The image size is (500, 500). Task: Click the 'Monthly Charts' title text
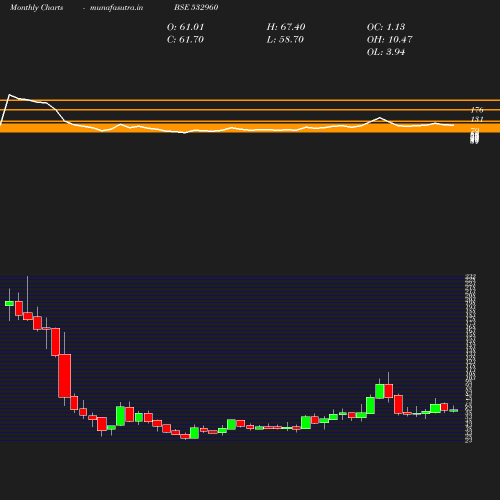tap(36, 7)
